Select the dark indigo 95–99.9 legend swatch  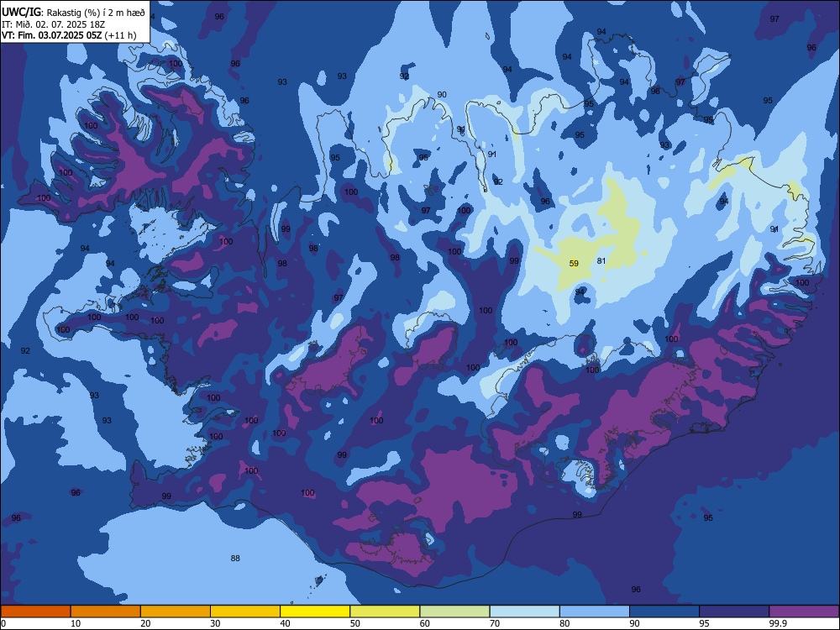tap(734, 612)
